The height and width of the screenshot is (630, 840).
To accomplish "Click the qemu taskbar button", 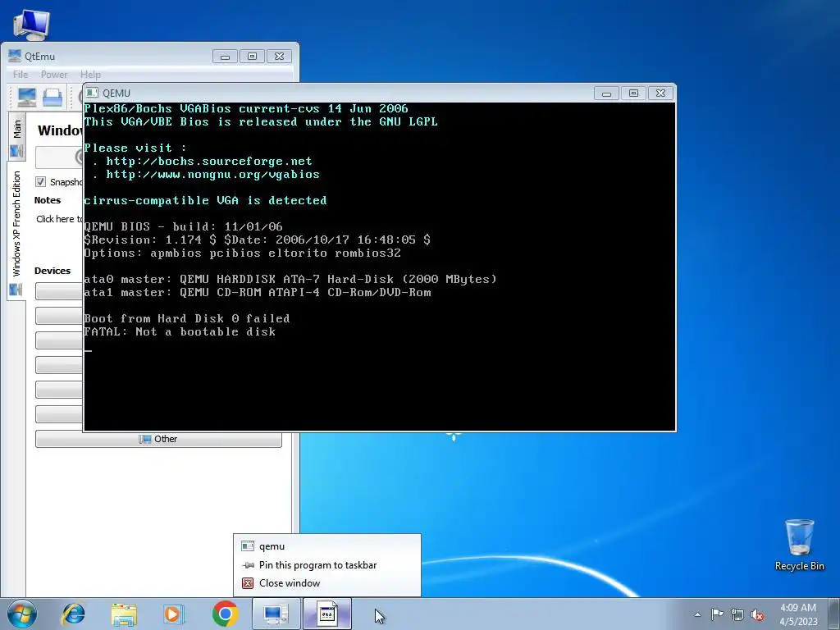I will click(327, 614).
